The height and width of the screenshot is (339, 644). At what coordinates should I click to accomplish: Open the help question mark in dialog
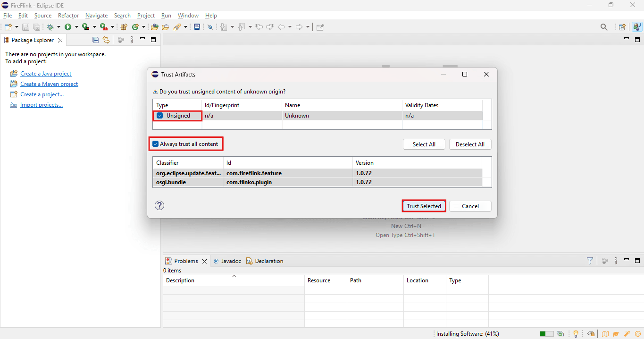159,205
